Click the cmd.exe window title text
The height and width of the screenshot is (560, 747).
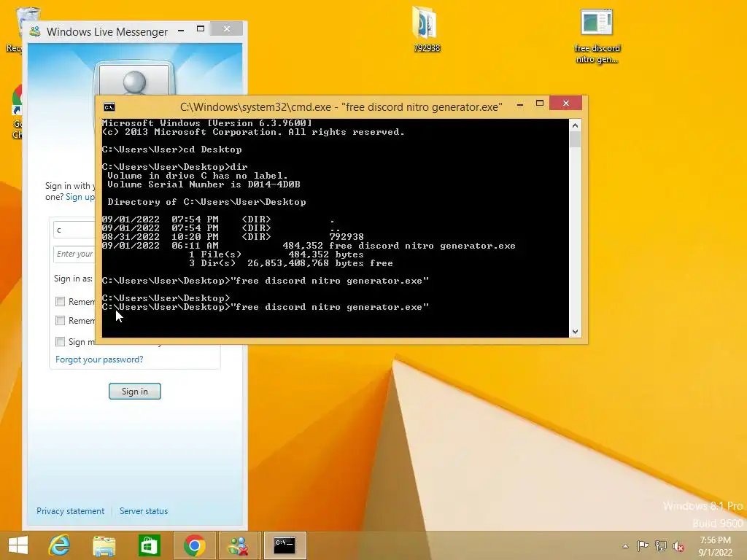pos(341,107)
